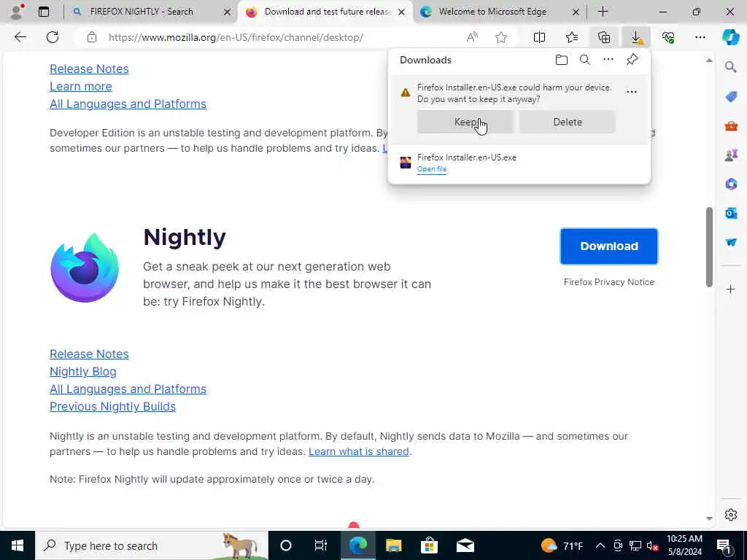Open Task View on taskbar

tap(321, 545)
